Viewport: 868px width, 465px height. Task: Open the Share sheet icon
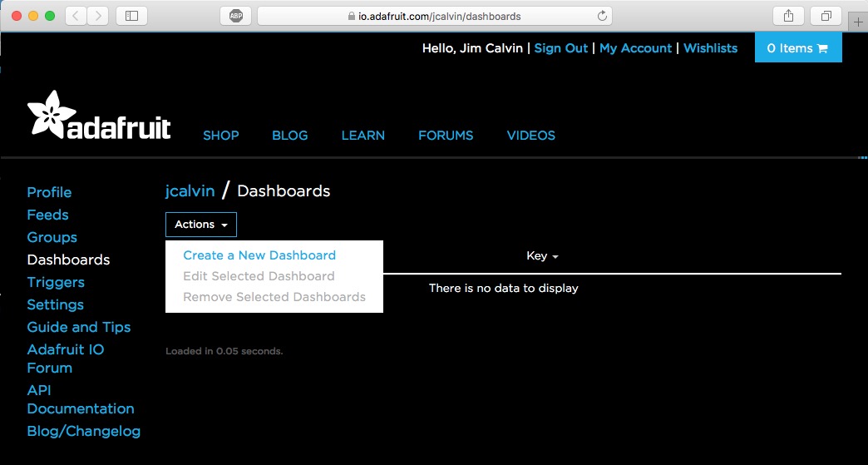coord(788,16)
